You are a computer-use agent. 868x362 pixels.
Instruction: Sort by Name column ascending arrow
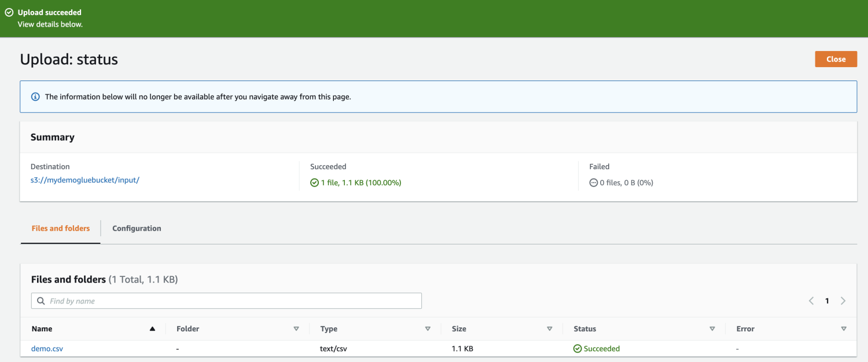(152, 329)
